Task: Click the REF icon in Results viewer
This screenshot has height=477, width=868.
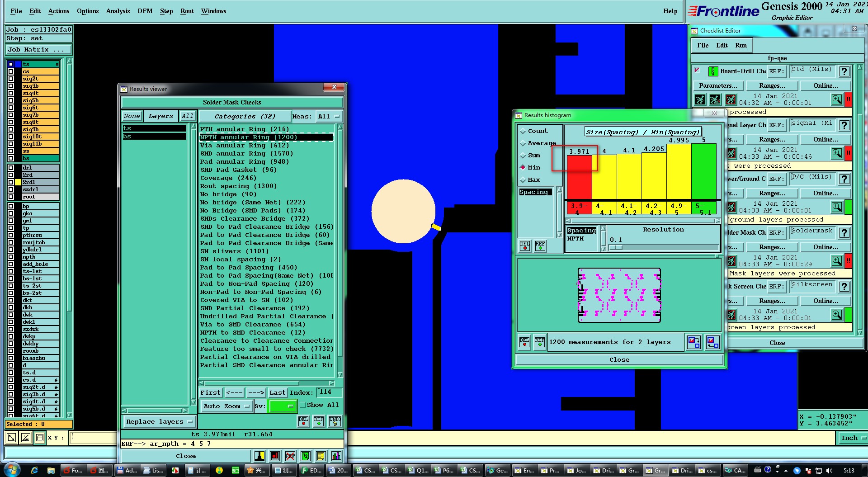Action: (x=319, y=421)
